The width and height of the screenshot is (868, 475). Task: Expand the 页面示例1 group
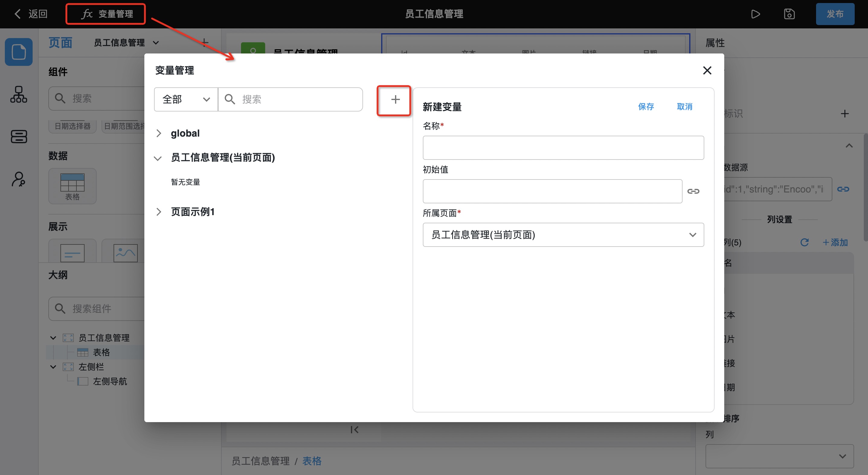pos(159,212)
